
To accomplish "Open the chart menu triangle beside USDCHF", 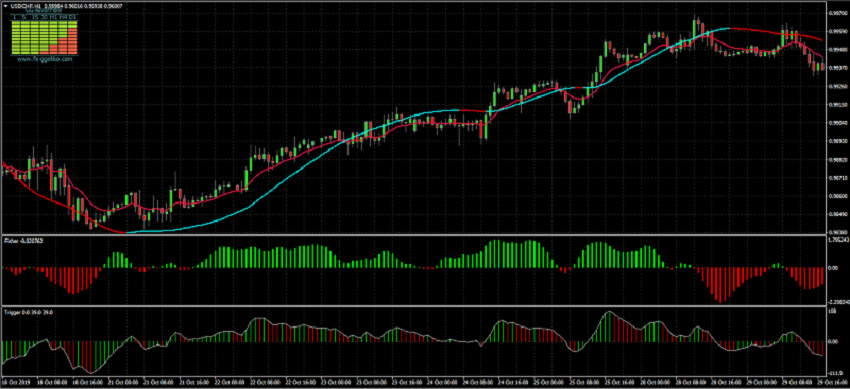I will [x=5, y=6].
